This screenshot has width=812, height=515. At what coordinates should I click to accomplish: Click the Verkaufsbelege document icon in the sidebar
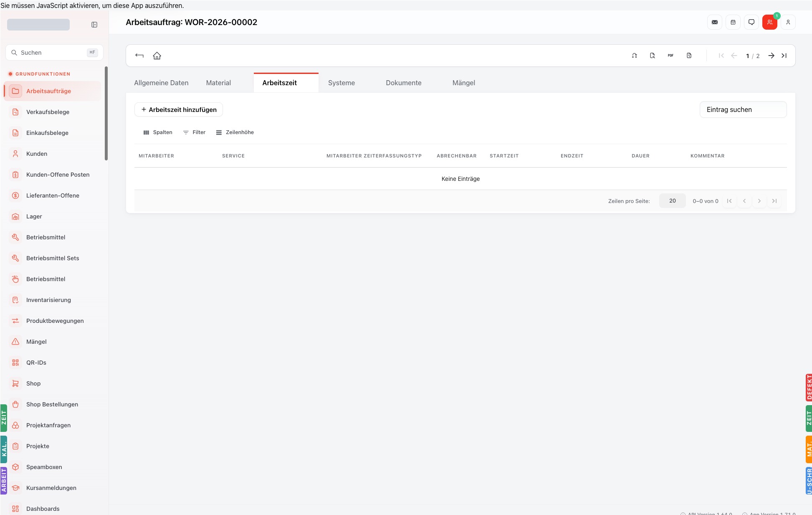pyautogui.click(x=15, y=112)
